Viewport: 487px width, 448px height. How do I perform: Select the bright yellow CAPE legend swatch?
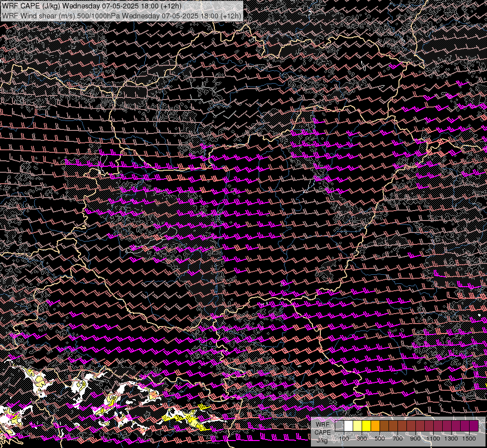coord(367,426)
